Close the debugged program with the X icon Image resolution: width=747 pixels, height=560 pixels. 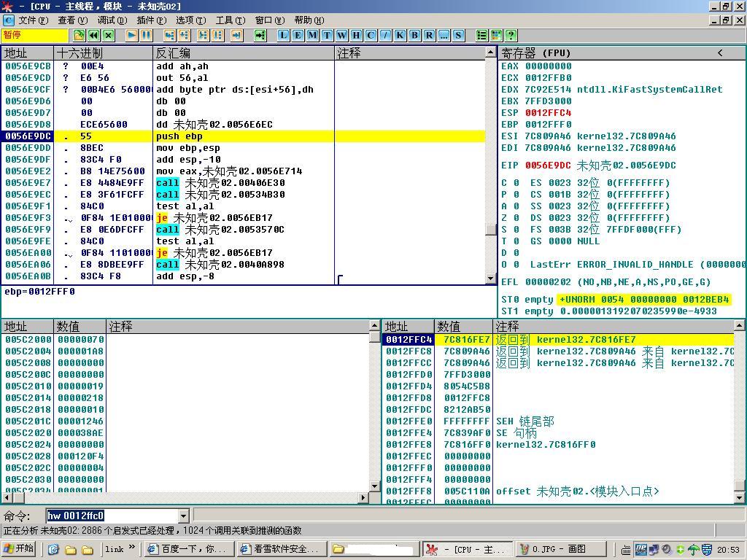109,35
